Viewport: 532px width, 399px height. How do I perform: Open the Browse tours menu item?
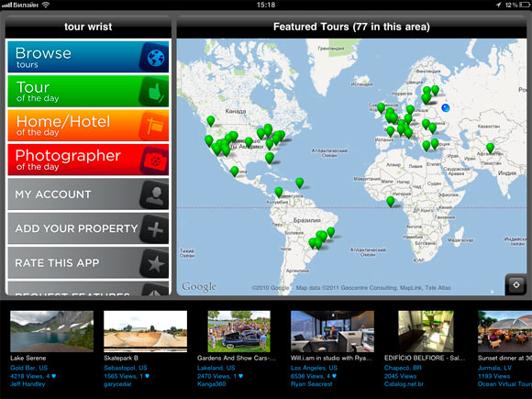click(88, 57)
